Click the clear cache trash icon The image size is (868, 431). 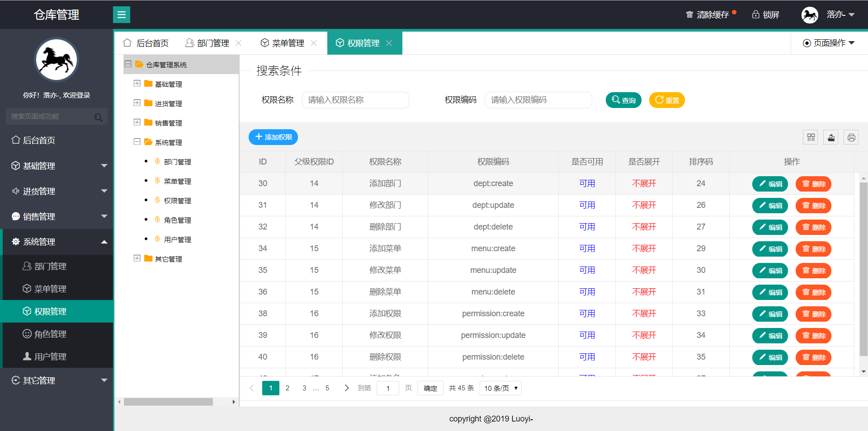pyautogui.click(x=689, y=15)
